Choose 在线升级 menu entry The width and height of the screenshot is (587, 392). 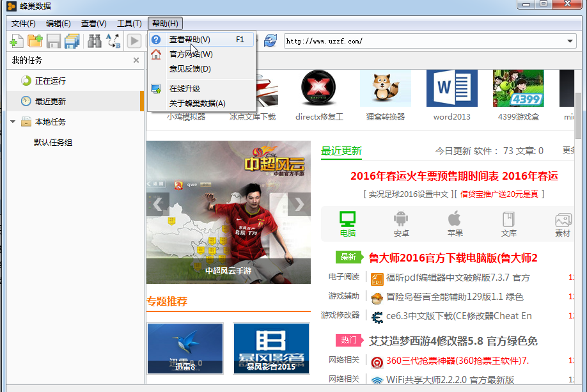click(202, 89)
